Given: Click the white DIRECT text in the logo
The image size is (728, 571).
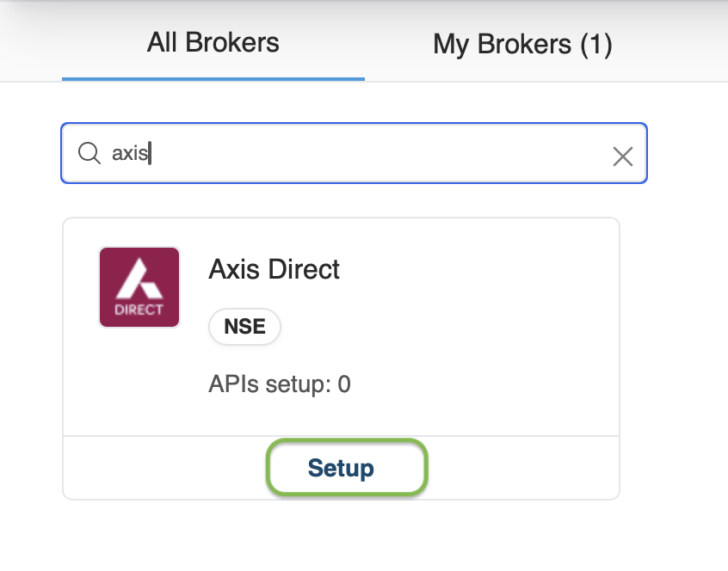Looking at the screenshot, I should pos(139,310).
